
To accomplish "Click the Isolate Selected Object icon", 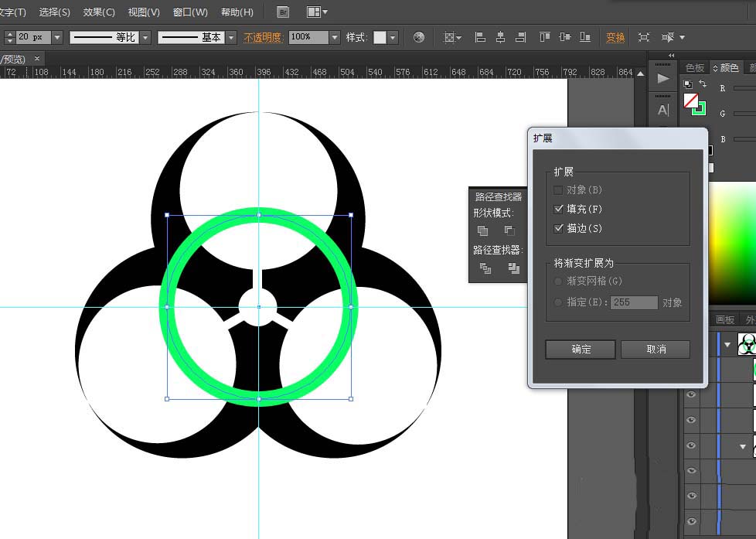I will pos(644,37).
